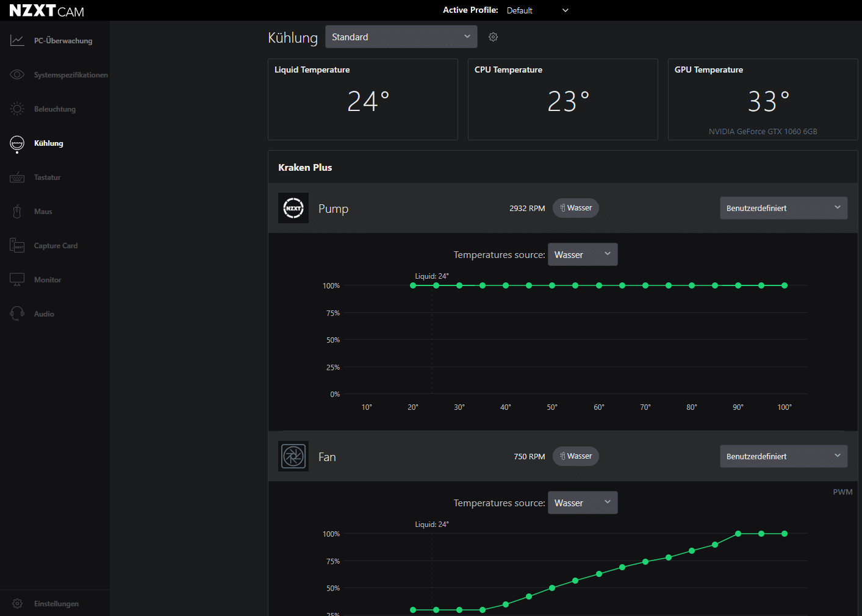
Task: Click the Capture Card sidebar icon
Action: [x=17, y=246]
